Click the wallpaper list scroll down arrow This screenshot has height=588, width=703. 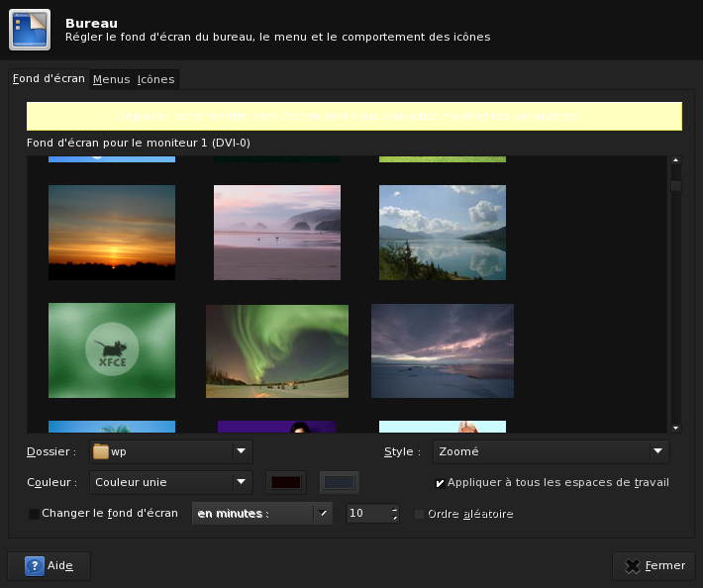tap(675, 428)
